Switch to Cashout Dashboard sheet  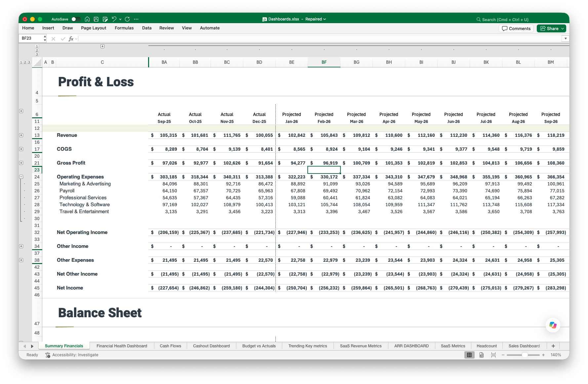coord(211,346)
